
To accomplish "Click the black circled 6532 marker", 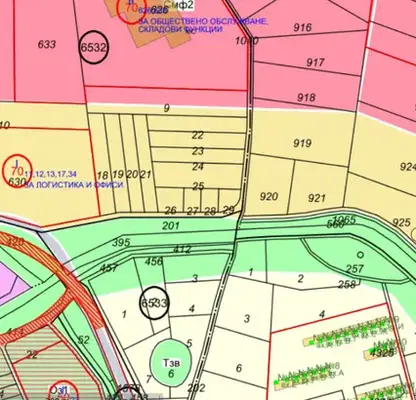I will (x=94, y=47).
